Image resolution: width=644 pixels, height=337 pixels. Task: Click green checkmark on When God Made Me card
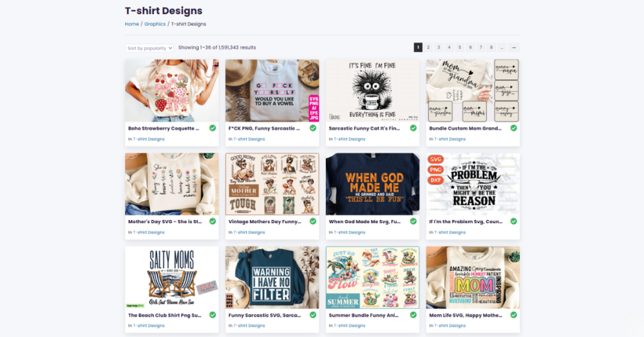413,221
